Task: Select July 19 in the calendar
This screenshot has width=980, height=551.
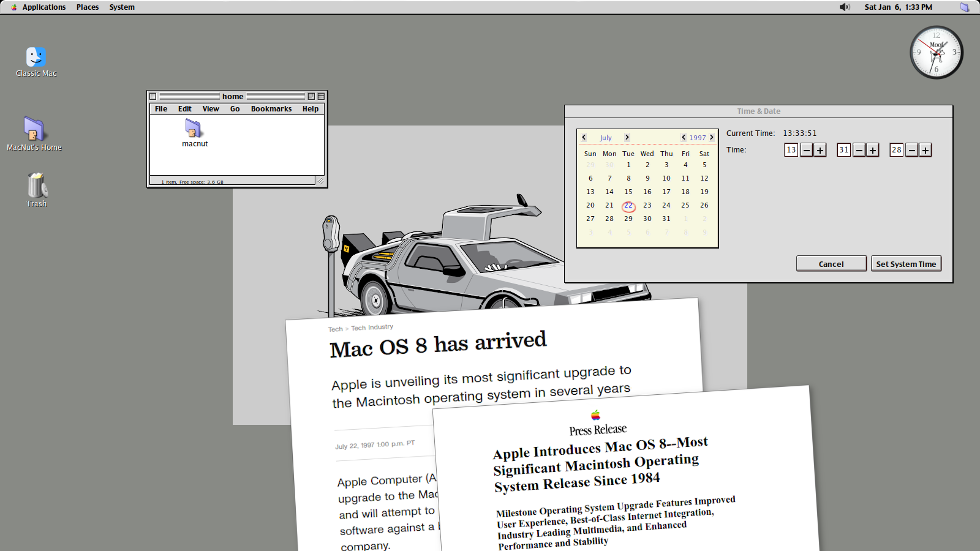Action: [x=704, y=192]
